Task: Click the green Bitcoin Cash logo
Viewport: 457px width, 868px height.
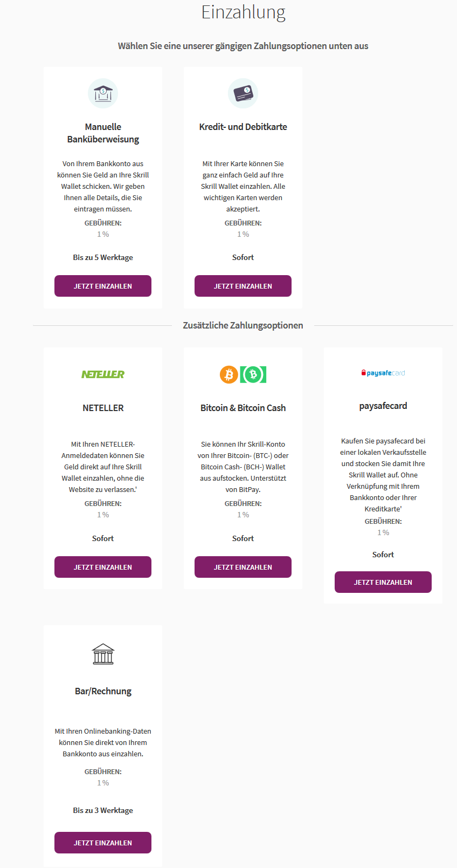Action: tap(253, 374)
